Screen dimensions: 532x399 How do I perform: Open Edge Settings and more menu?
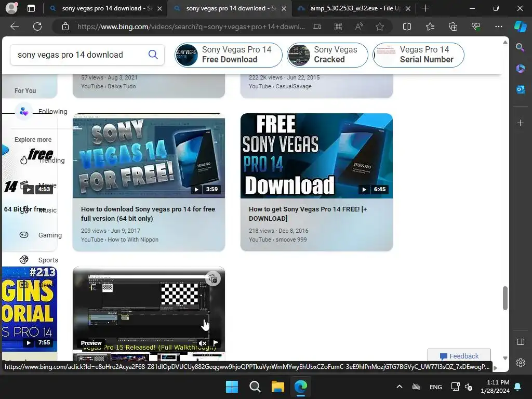coord(498,26)
